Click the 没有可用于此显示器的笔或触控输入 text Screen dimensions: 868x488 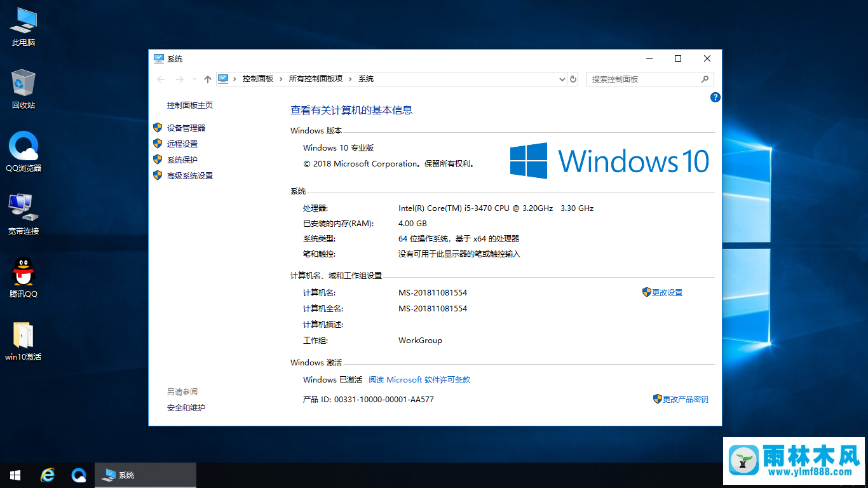459,254
